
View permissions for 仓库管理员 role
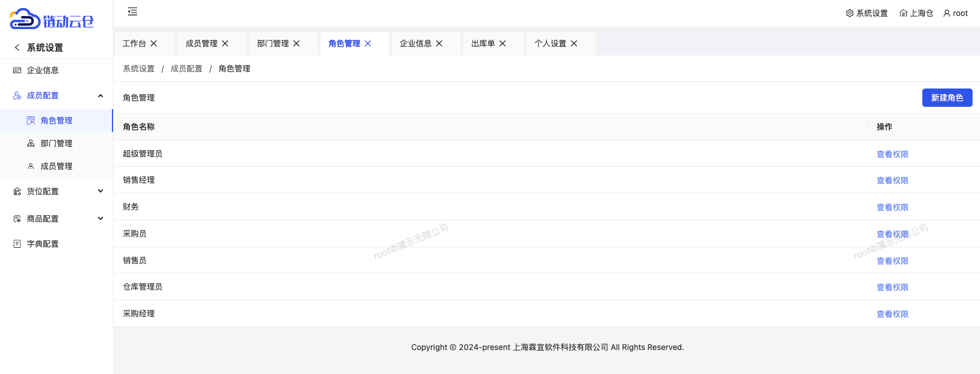pos(892,287)
